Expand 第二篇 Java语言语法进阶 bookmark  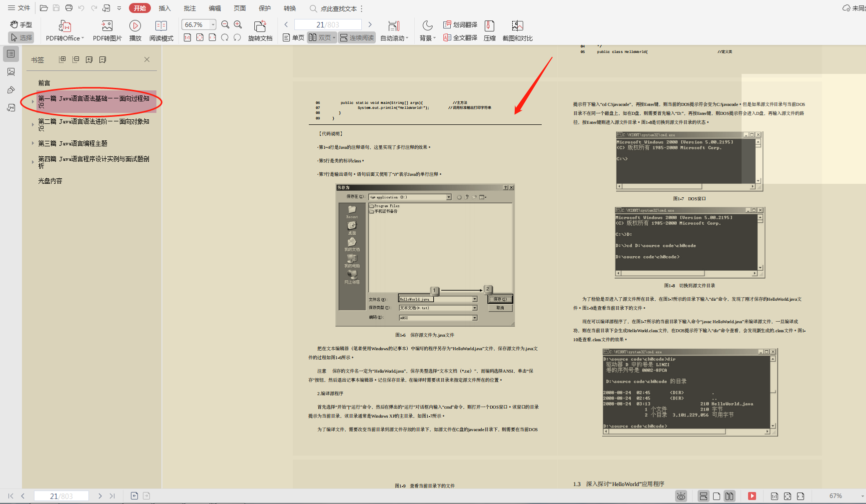tap(33, 125)
